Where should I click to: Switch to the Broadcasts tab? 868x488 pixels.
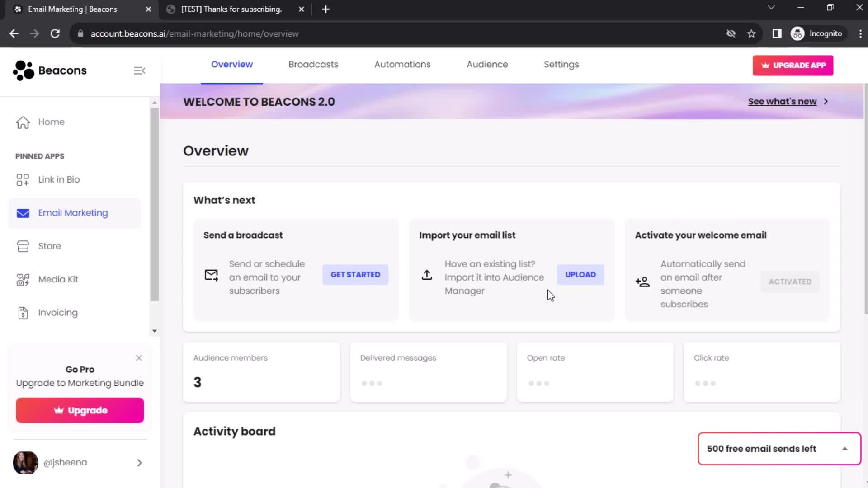pos(313,64)
